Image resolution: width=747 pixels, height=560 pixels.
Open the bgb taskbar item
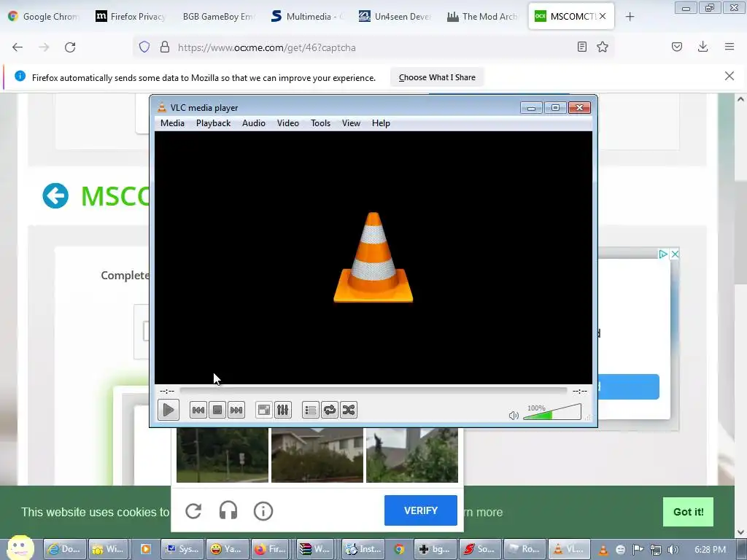point(435,549)
